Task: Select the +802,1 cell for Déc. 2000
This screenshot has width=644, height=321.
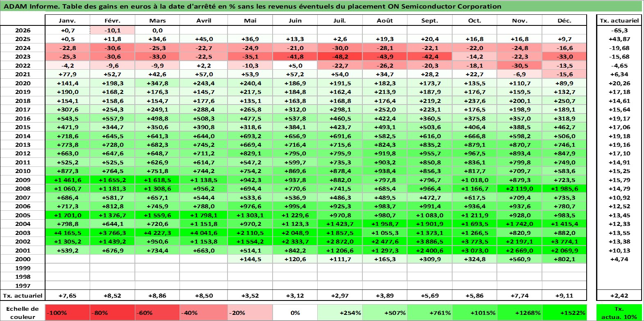Action: 564,259
